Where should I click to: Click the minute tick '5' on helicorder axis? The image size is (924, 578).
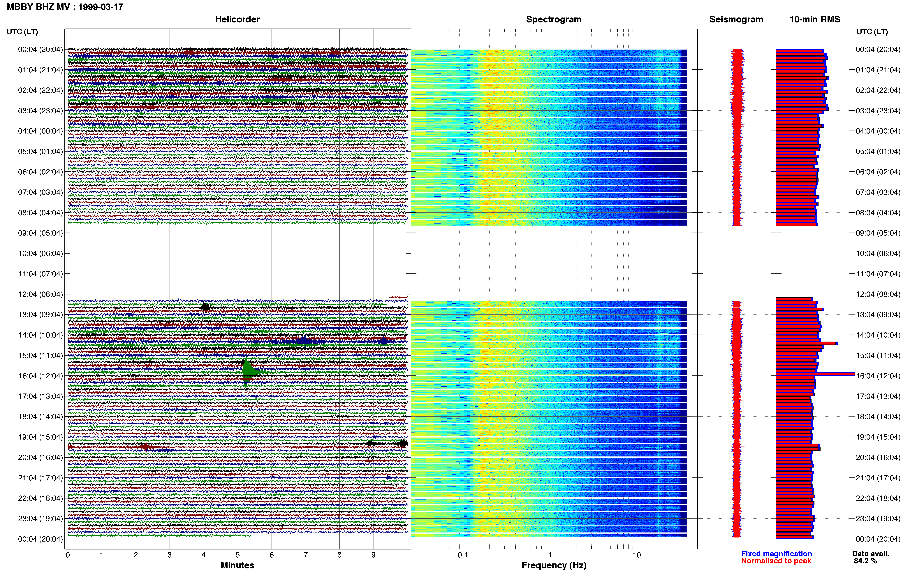point(238,555)
